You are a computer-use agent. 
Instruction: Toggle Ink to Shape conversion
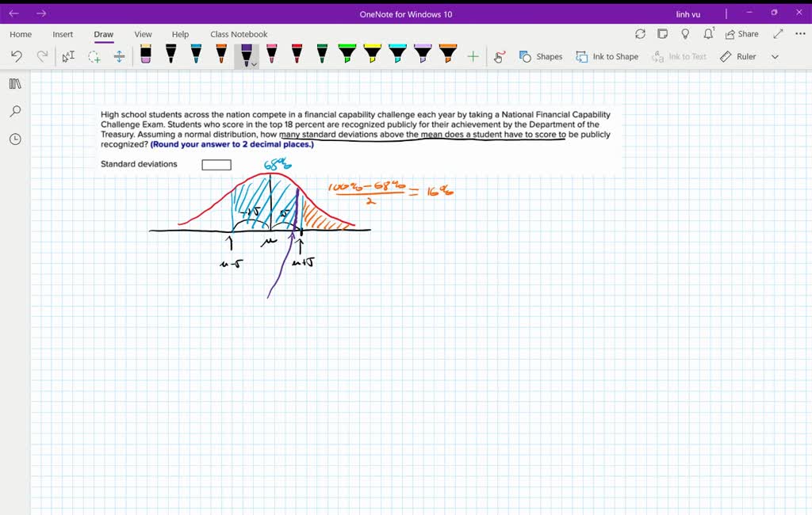click(607, 56)
